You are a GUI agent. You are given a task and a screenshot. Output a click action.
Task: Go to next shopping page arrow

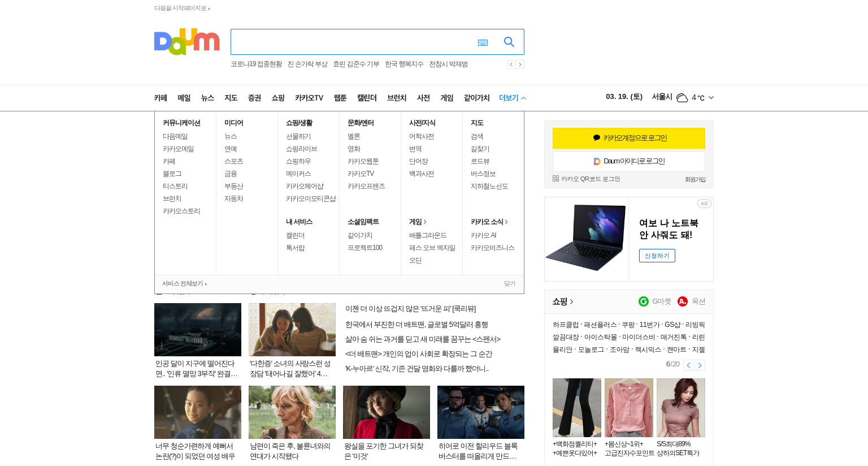[700, 365]
